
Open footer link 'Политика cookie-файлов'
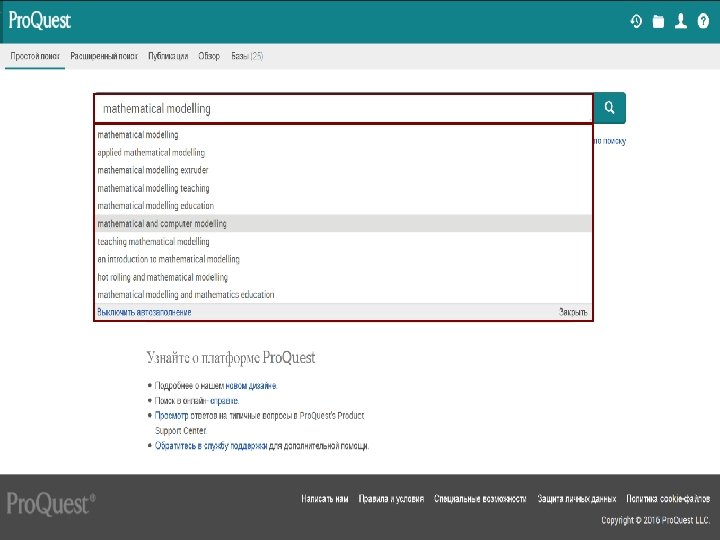click(668, 499)
